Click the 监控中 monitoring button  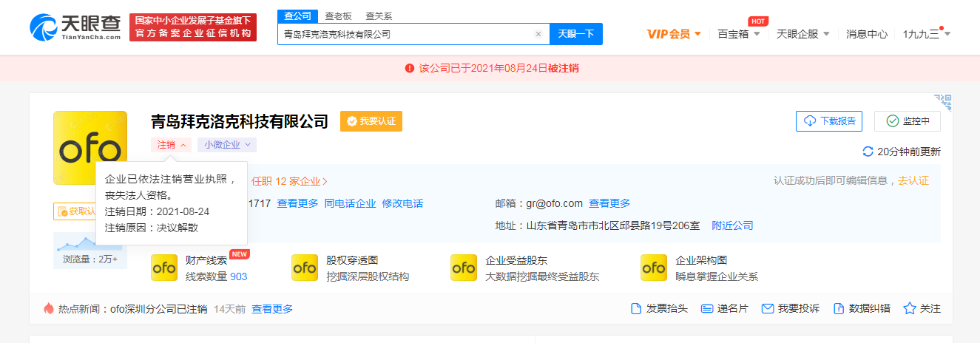[908, 121]
